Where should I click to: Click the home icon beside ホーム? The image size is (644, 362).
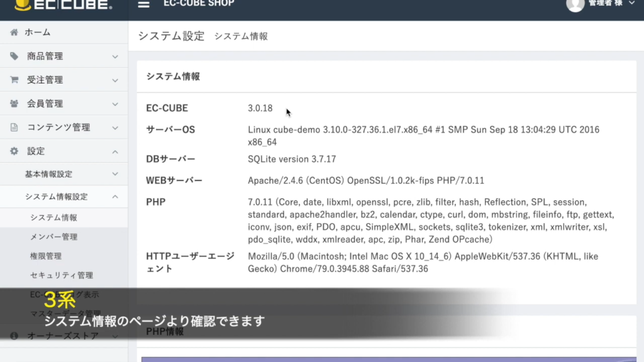pos(14,32)
